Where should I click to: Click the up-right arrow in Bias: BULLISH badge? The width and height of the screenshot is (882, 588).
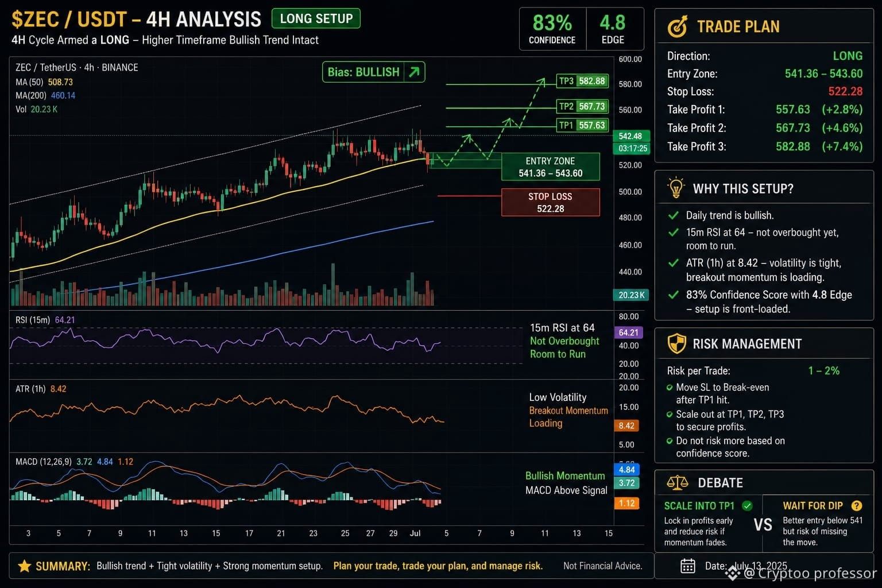414,72
